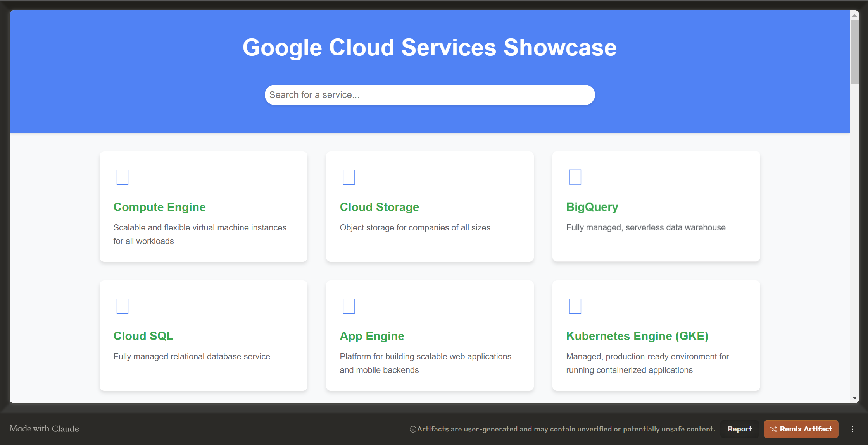Type in the service search box
Image resolution: width=868 pixels, height=445 pixels.
tap(429, 94)
